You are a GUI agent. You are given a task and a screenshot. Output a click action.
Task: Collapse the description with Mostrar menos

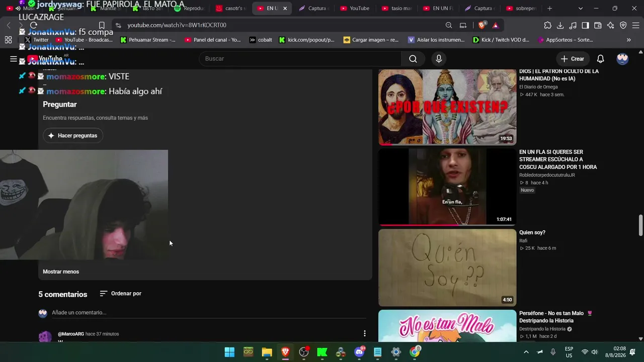[x=61, y=271]
